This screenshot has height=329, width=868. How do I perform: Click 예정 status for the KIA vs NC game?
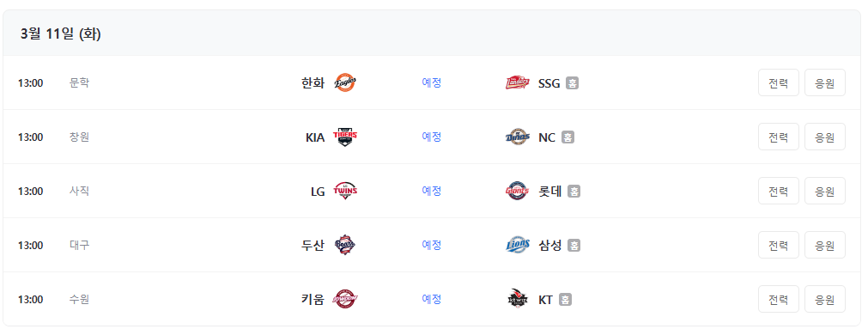431,137
